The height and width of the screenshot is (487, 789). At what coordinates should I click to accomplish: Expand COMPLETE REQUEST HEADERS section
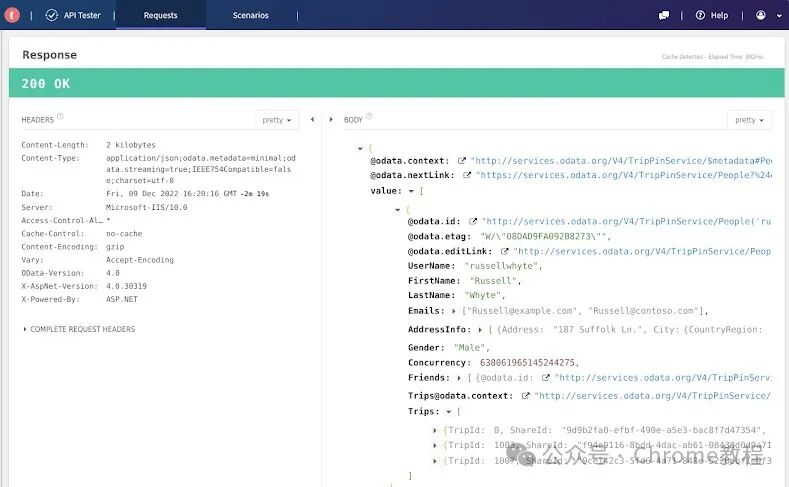coord(79,329)
